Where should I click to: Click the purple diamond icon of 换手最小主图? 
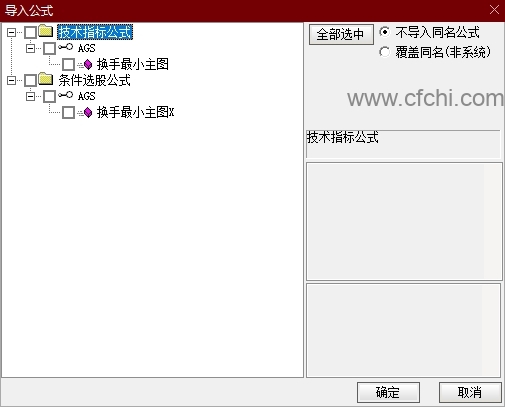tap(88, 64)
